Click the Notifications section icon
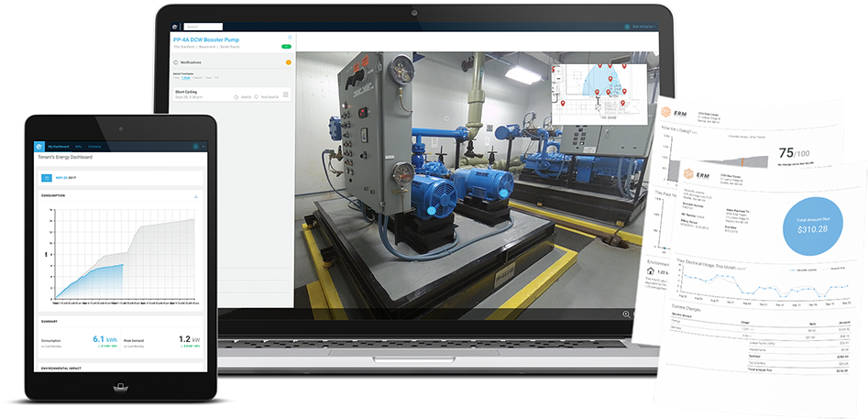Viewport: 868px width, 419px height. click(x=175, y=62)
